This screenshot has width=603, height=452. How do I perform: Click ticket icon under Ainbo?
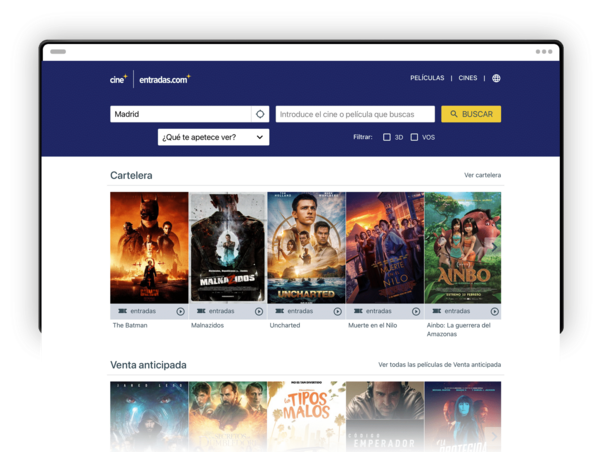pos(436,311)
